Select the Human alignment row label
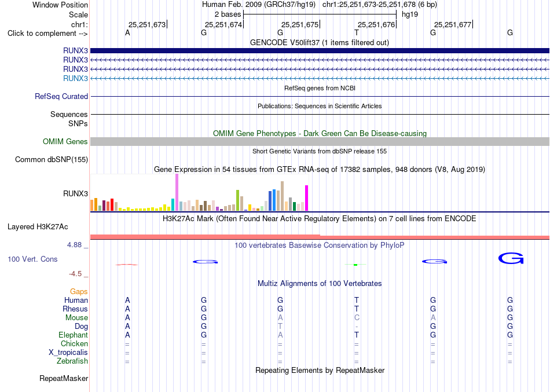The height and width of the screenshot is (392, 550). (76, 300)
